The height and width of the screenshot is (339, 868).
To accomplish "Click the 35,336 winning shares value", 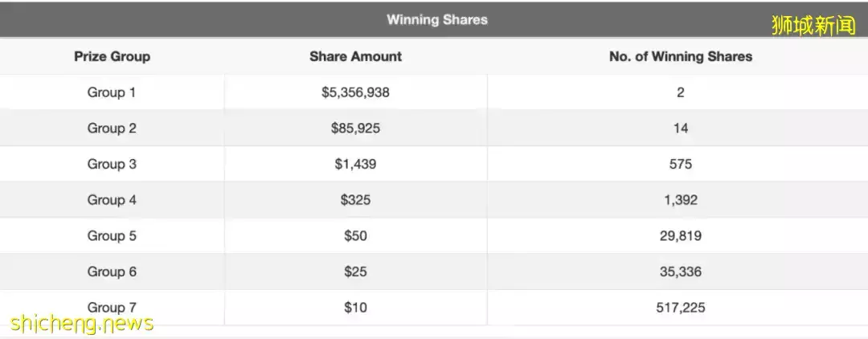I will [681, 272].
